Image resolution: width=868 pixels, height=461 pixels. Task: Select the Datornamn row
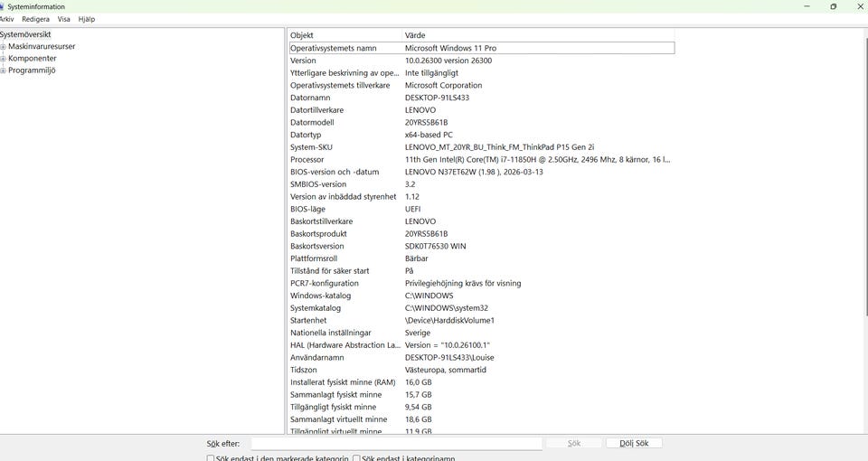tap(482, 98)
